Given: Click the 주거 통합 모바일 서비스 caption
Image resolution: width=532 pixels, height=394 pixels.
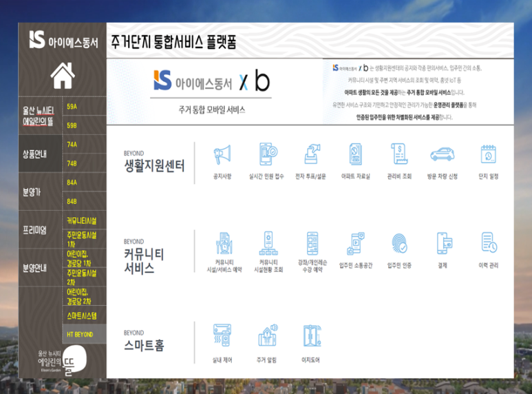Looking at the screenshot, I should [x=212, y=110].
